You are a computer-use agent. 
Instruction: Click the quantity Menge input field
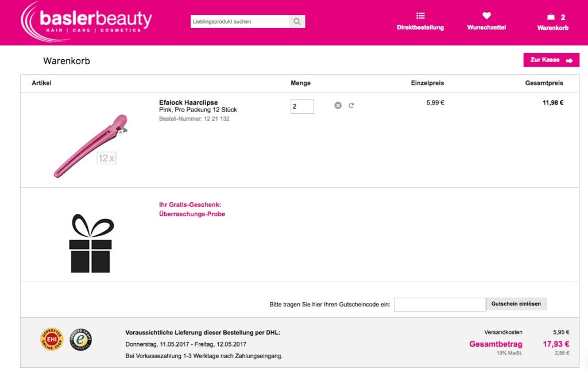click(x=302, y=106)
